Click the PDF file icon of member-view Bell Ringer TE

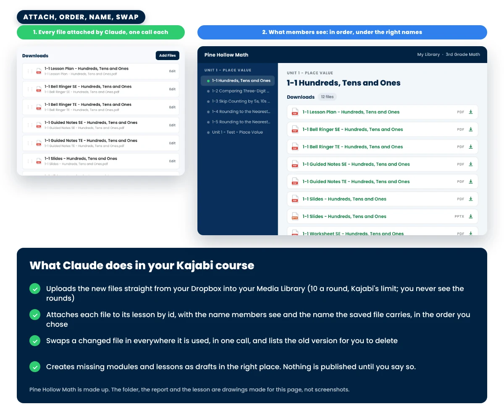(295, 147)
